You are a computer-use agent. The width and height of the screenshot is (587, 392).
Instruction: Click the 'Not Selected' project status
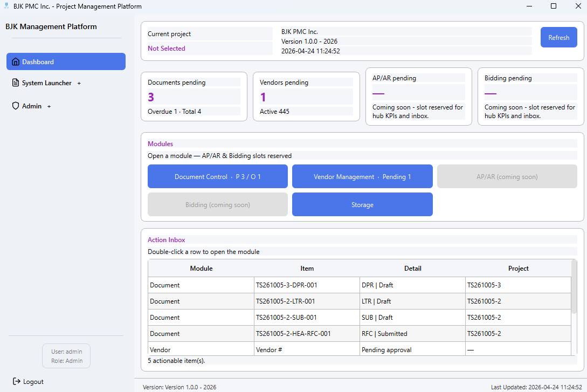click(x=166, y=49)
